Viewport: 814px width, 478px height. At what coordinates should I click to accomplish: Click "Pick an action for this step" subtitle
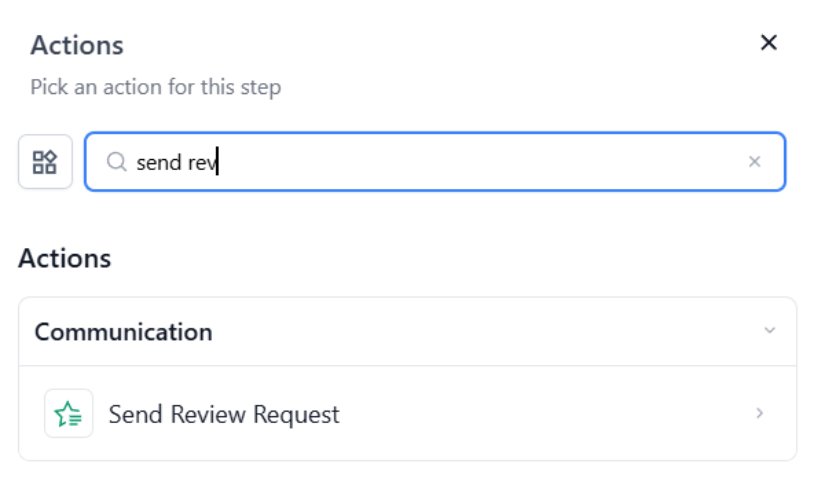click(x=155, y=87)
